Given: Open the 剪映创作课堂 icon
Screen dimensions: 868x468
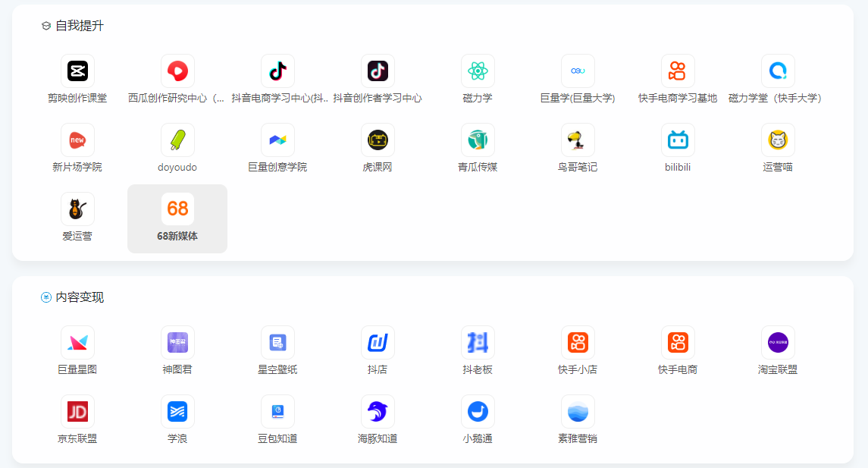Looking at the screenshot, I should [77, 71].
